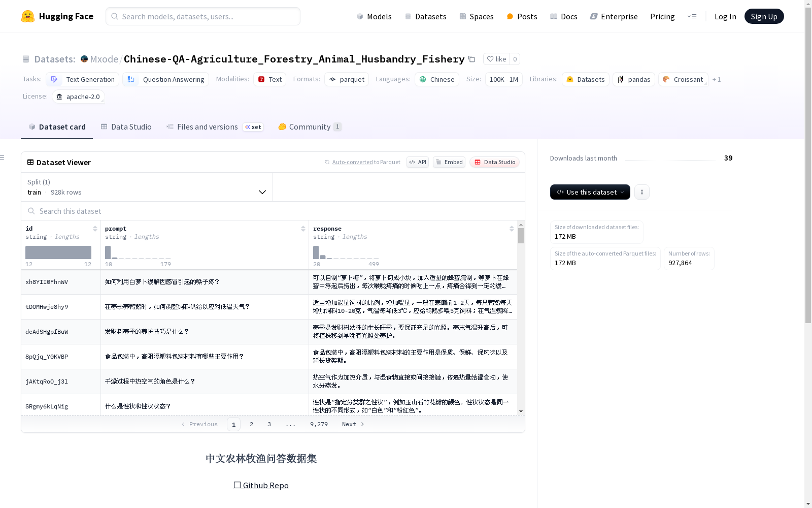
Task: Sort by the prompt column
Action: pos(303,229)
